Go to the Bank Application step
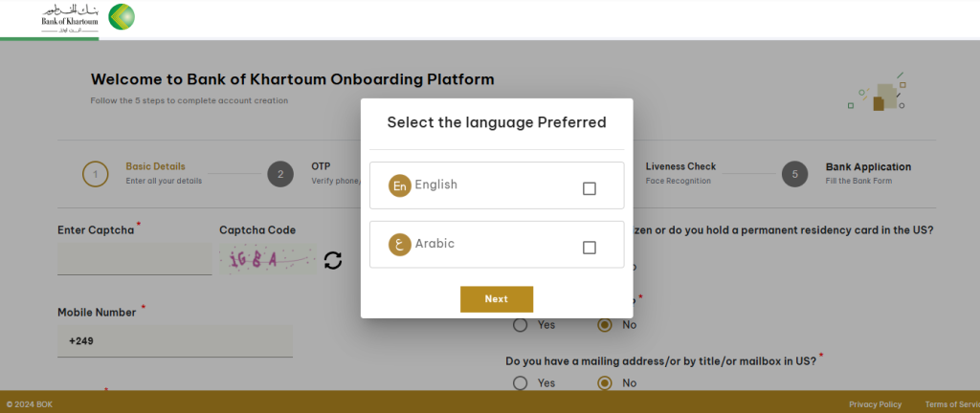Image resolution: width=980 pixels, height=413 pixels. 868,166
